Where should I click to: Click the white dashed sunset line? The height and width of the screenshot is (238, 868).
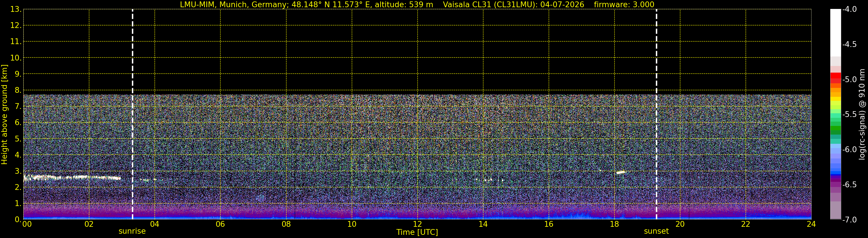(x=656, y=114)
